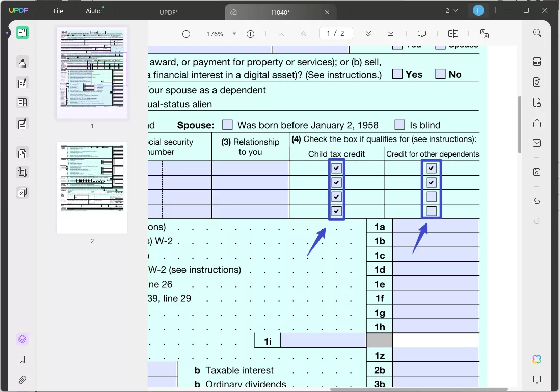
Task: Uncheck fourth row Child tax credit box
Action: 336,211
